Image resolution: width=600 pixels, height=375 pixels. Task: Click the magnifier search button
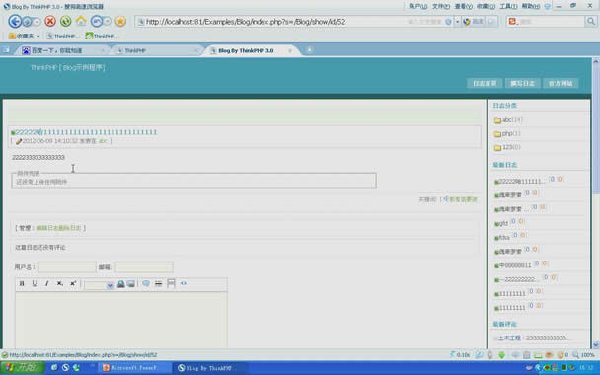[x=591, y=22]
